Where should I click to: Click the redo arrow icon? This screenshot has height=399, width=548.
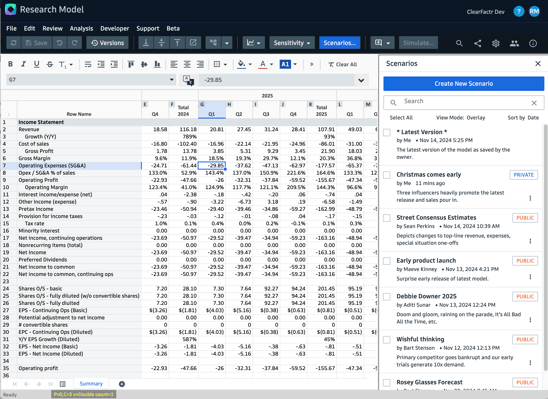tap(74, 43)
